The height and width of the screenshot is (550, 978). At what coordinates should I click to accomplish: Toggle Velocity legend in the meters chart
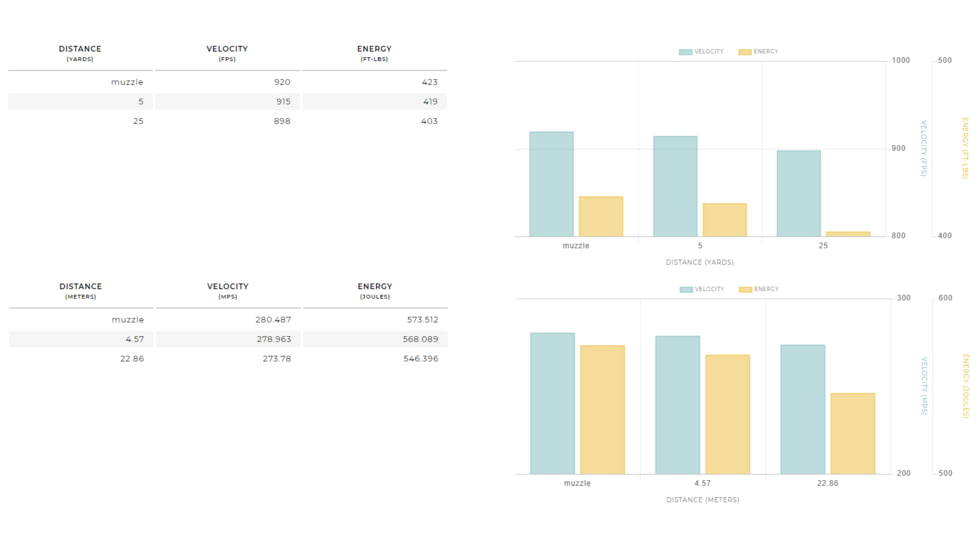point(702,290)
